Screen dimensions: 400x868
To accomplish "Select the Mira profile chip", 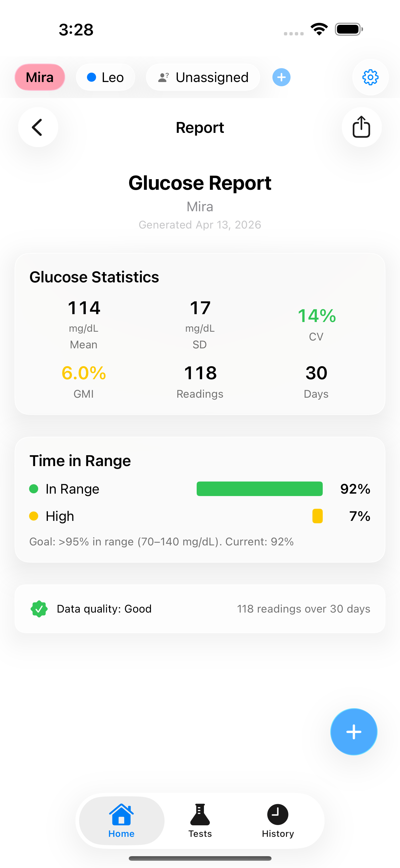I will pyautogui.click(x=40, y=77).
